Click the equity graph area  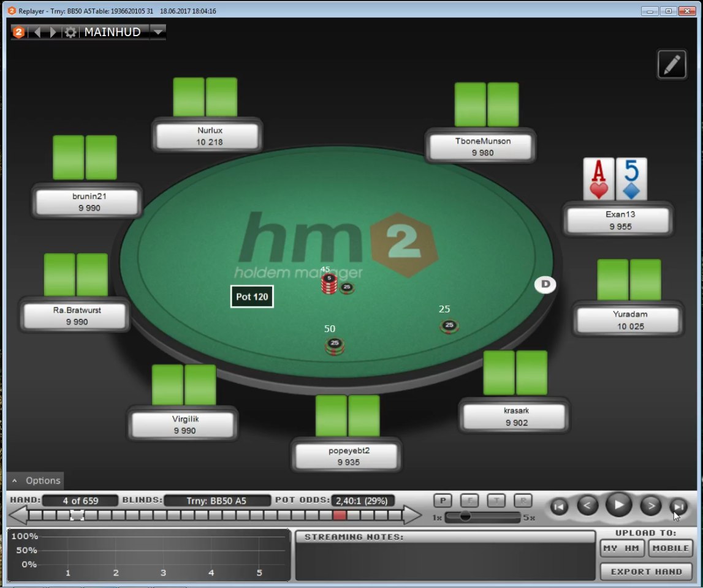[148, 555]
